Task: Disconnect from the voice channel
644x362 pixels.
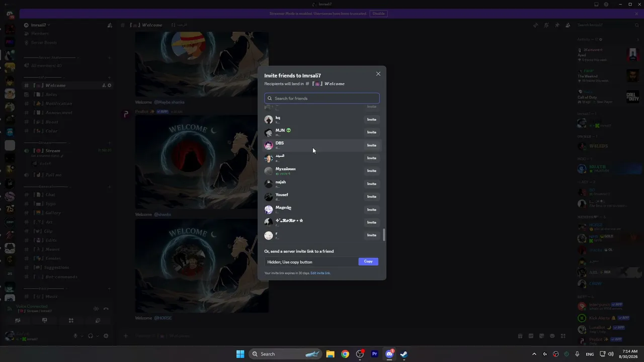Action: point(106,309)
